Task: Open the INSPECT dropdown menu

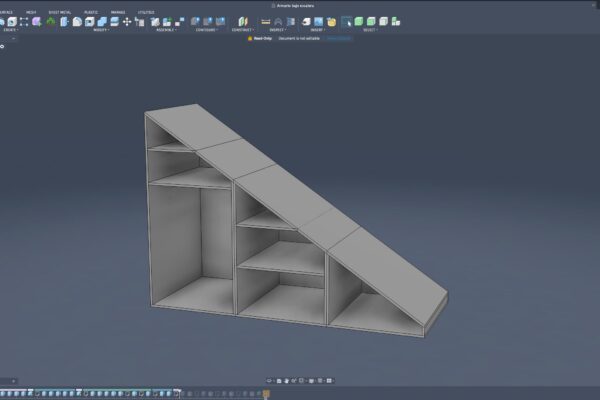Action: [278, 30]
